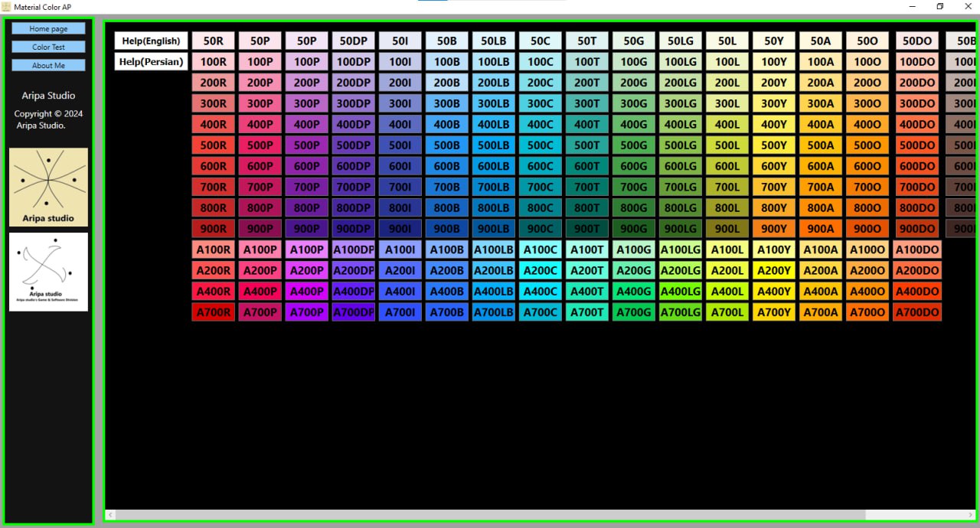Choose the 500C cyan swatch
The height and width of the screenshot is (528, 980).
tap(541, 145)
